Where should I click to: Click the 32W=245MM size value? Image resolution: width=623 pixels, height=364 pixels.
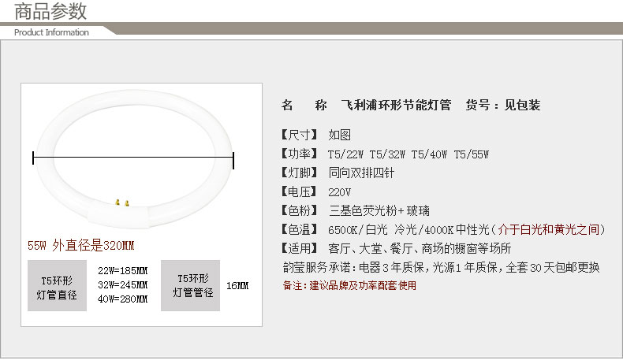click(x=123, y=285)
